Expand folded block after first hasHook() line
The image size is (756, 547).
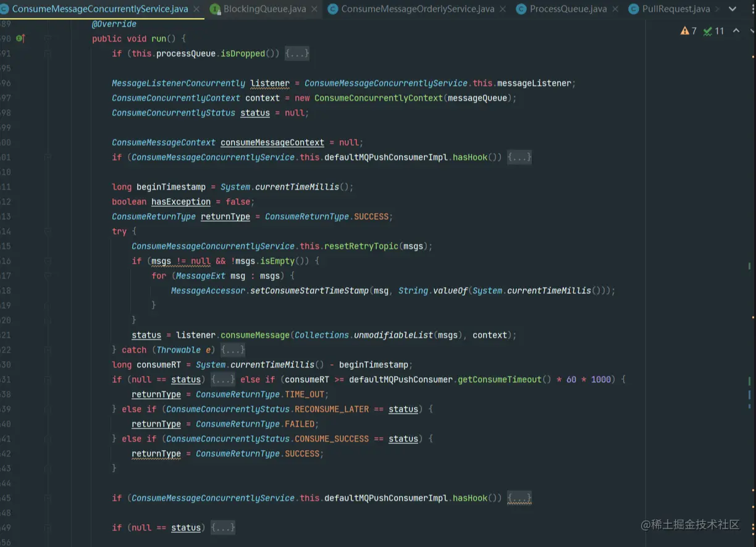click(519, 157)
